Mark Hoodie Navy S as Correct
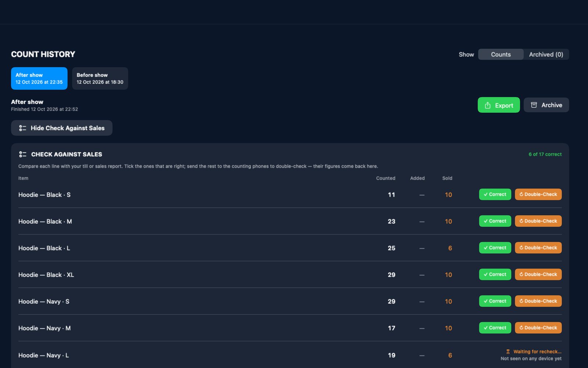The image size is (588, 368). click(495, 301)
